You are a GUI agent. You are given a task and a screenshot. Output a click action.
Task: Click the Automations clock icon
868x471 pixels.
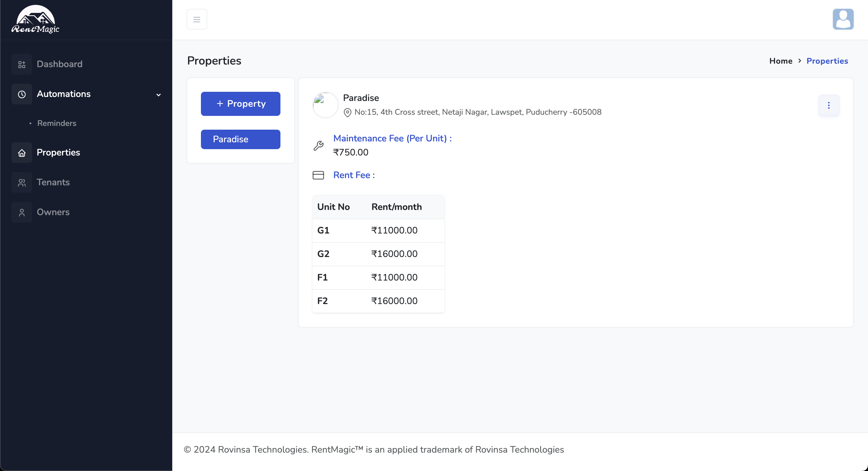pos(22,94)
